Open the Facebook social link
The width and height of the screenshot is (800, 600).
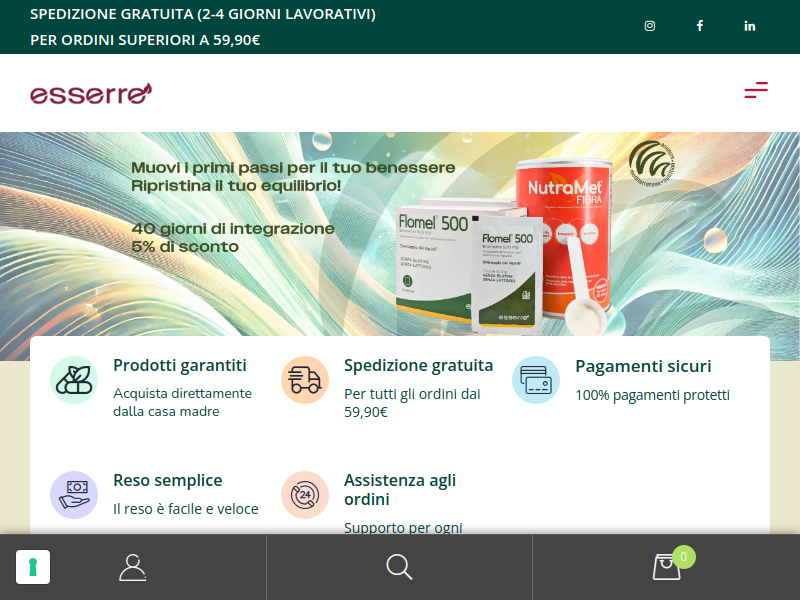click(x=700, y=26)
